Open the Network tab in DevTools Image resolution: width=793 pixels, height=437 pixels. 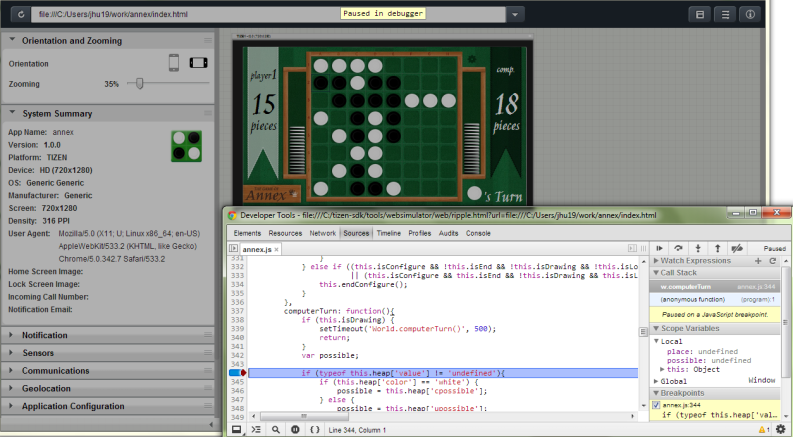322,233
